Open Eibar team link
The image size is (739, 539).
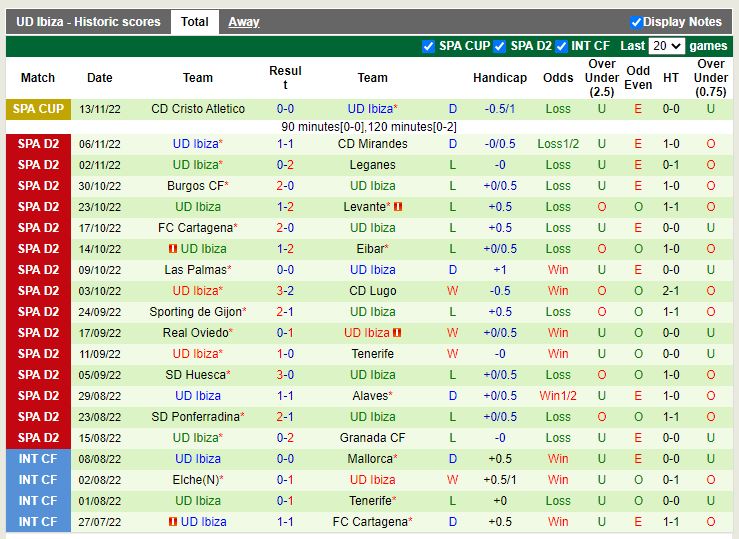370,248
